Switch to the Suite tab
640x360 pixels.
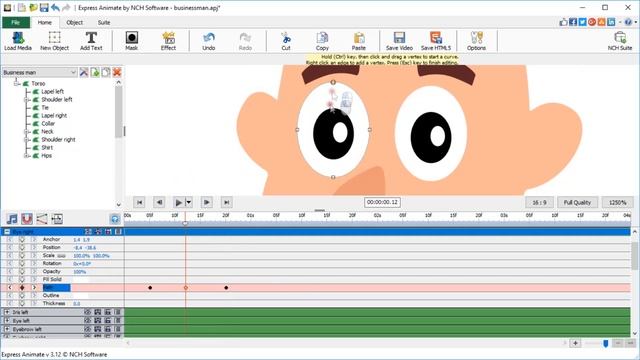tap(104, 22)
